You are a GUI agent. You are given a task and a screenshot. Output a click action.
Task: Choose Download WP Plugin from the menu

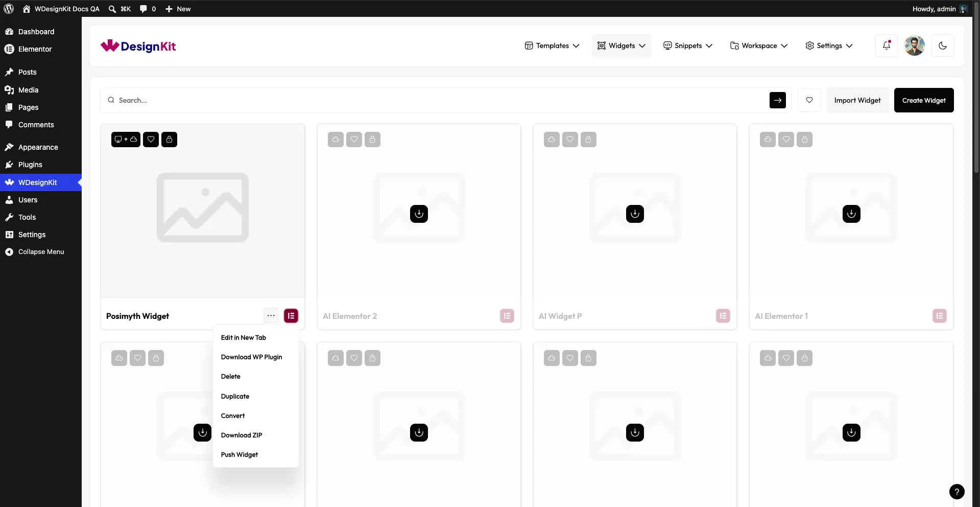[252, 357]
